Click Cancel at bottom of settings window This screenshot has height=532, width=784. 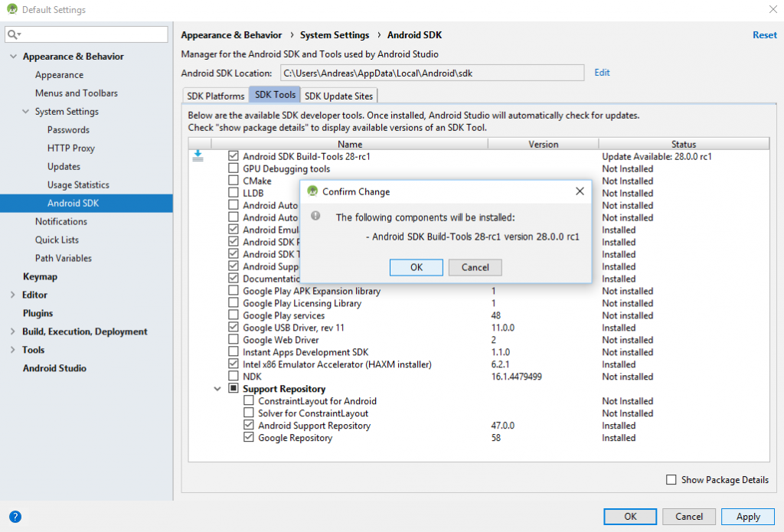689,517
